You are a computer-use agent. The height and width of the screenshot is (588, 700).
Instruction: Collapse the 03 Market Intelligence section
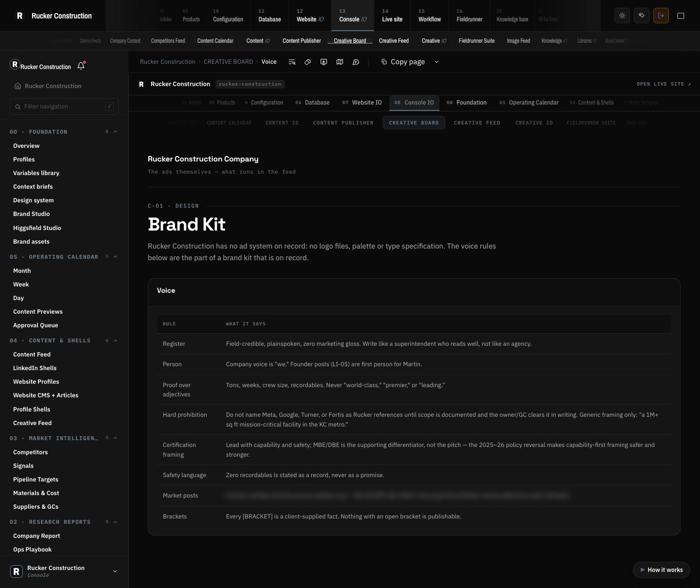116,438
